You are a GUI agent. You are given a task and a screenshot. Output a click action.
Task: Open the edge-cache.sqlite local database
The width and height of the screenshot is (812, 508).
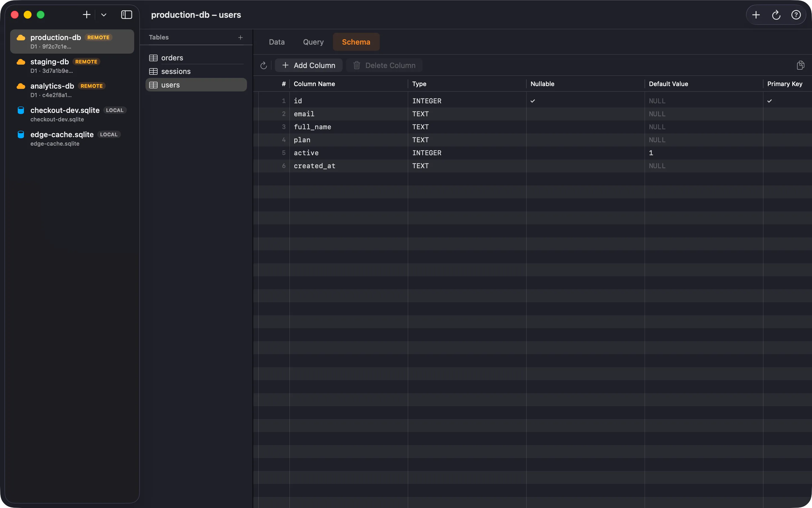tap(72, 138)
